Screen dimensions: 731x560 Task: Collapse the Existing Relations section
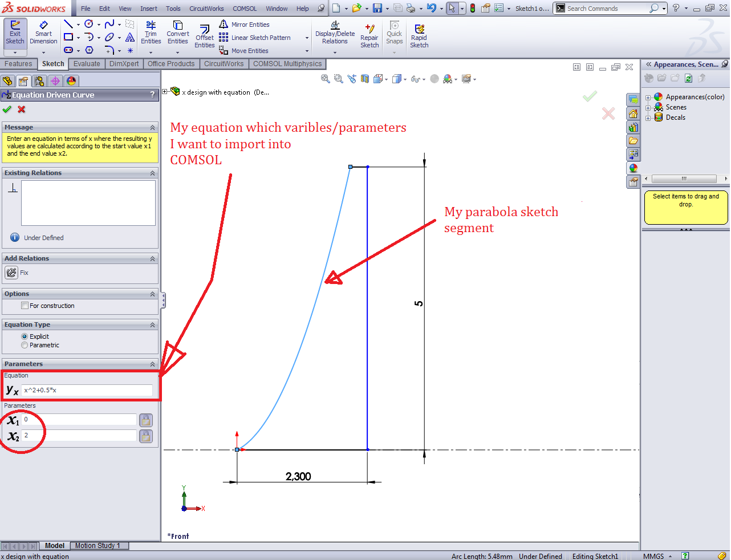tap(152, 173)
